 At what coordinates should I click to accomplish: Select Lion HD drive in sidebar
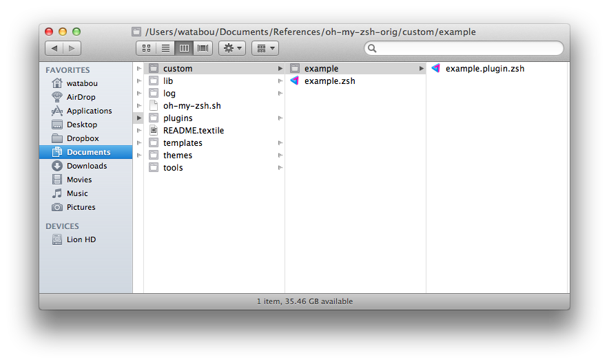[86, 239]
